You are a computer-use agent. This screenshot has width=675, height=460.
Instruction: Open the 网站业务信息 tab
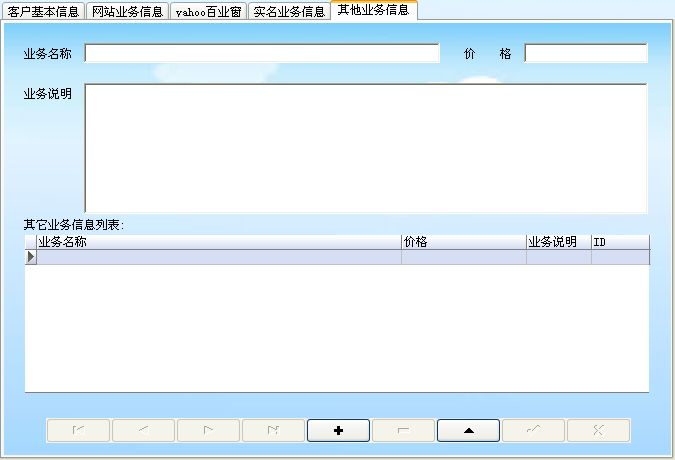pos(127,12)
